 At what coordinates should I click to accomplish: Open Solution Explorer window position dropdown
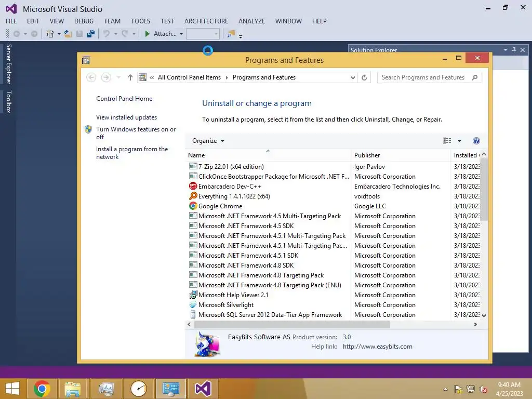tap(505, 50)
